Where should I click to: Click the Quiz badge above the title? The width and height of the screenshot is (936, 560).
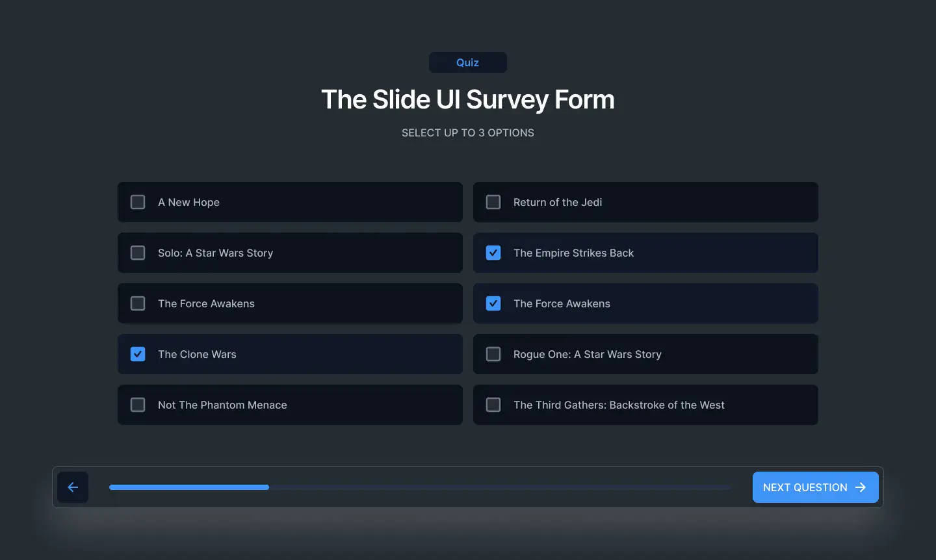tap(468, 62)
